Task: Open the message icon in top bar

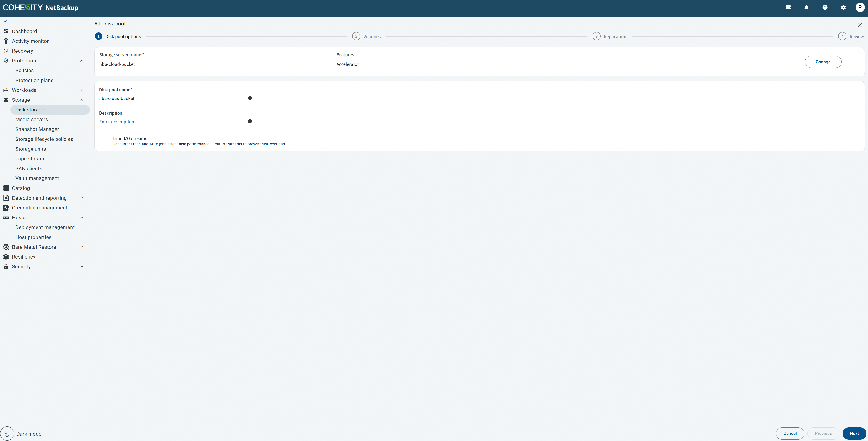Action: (788, 7)
